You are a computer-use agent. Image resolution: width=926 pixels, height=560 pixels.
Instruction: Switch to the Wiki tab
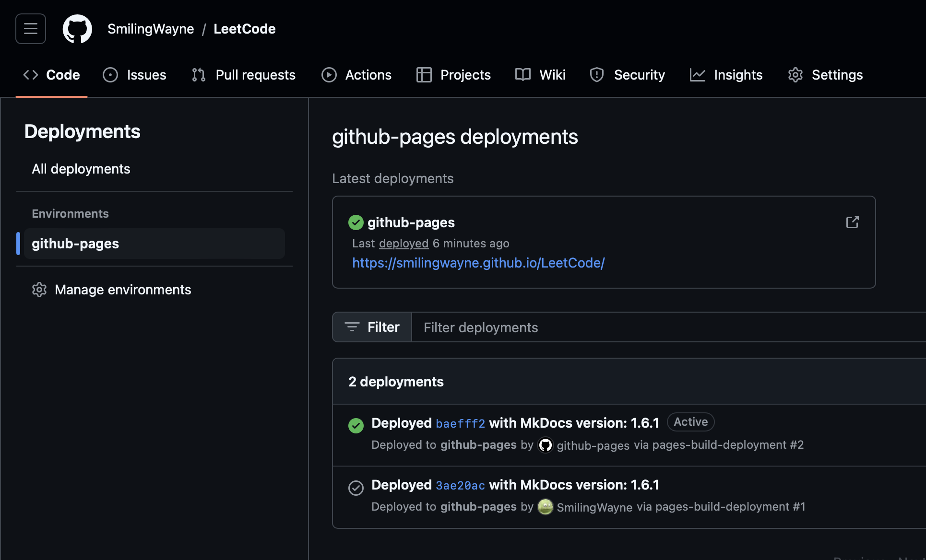pyautogui.click(x=540, y=75)
